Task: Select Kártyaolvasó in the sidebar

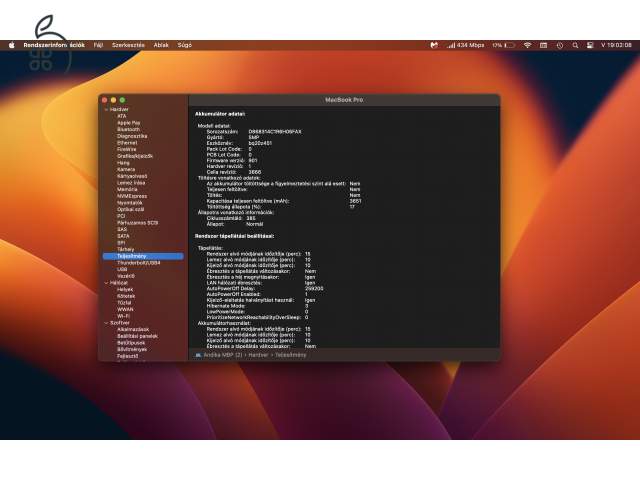Action: tap(132, 176)
